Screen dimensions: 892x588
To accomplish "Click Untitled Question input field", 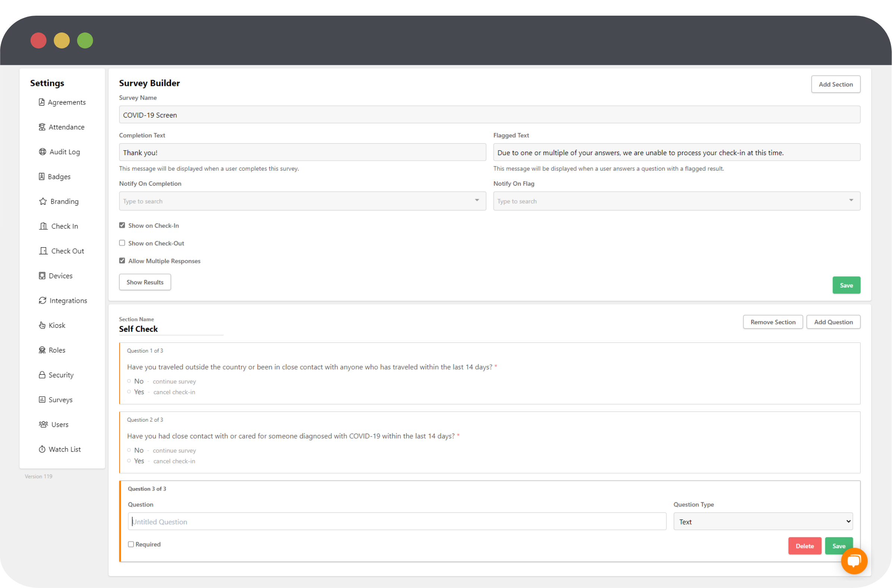I will (397, 521).
